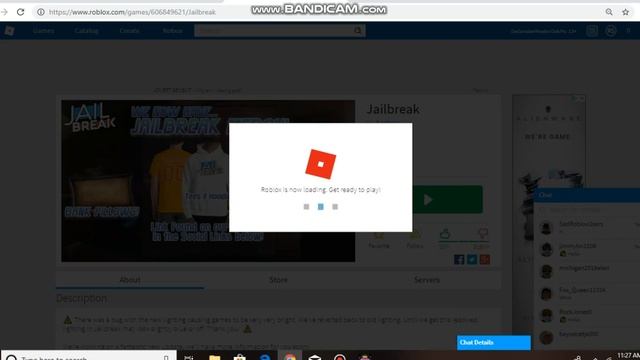The image size is (640, 360).
Task: Share the game via Facebook icon
Action: pos(459,260)
